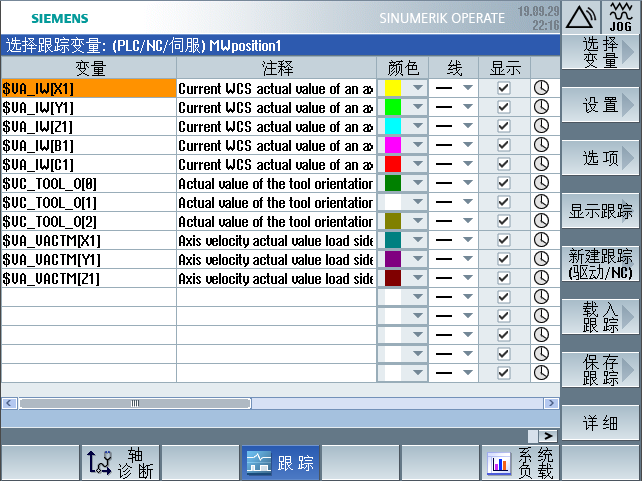Image resolution: width=642 pixels, height=481 pixels.
Task: Click the 变量 column header
Action: 89,68
